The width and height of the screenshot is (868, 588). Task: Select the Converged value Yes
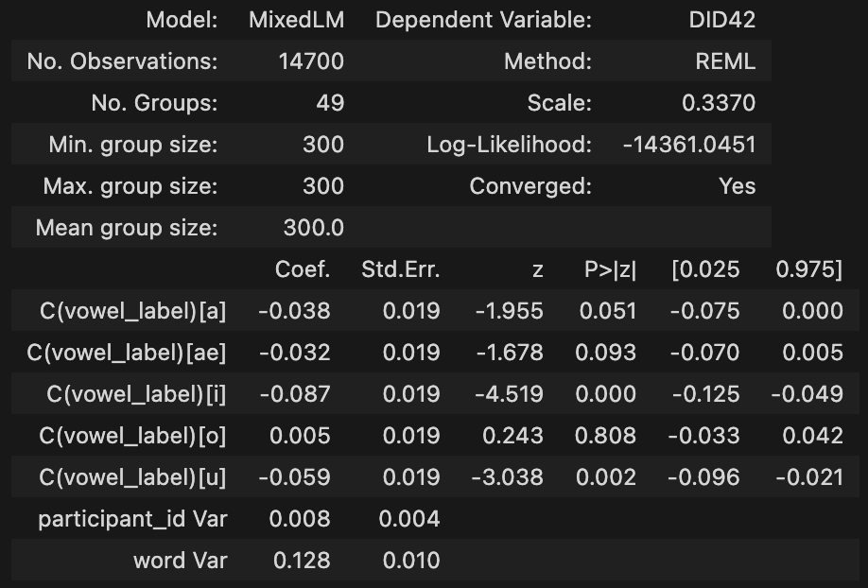pos(737,186)
